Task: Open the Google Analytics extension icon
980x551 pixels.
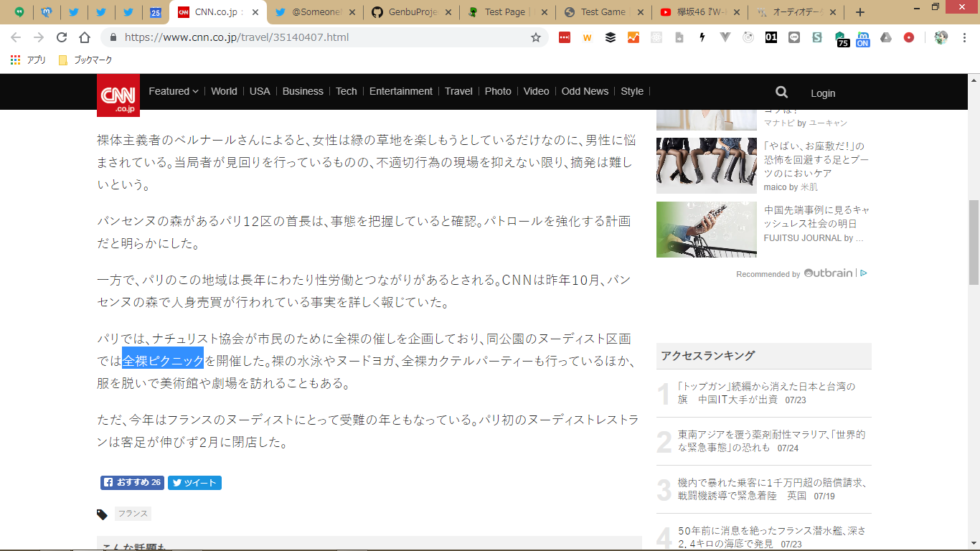Action: pos(633,37)
